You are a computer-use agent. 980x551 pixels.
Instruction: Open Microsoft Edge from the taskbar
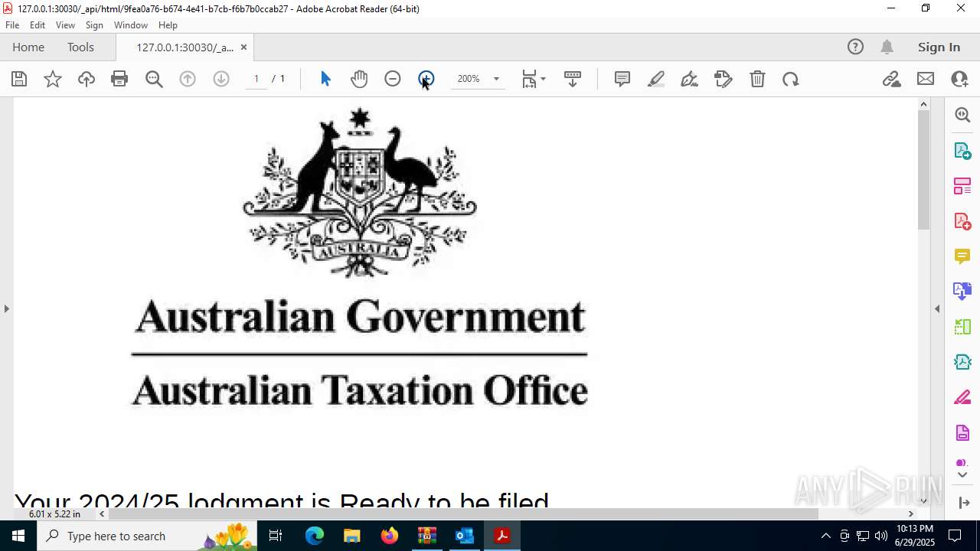[315, 536]
